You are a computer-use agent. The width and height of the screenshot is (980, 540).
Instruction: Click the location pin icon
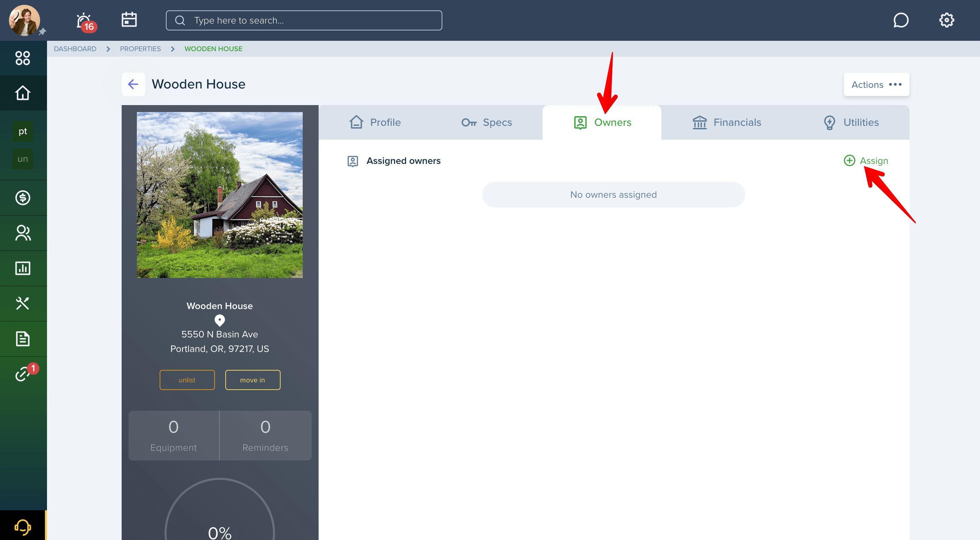[x=219, y=320]
